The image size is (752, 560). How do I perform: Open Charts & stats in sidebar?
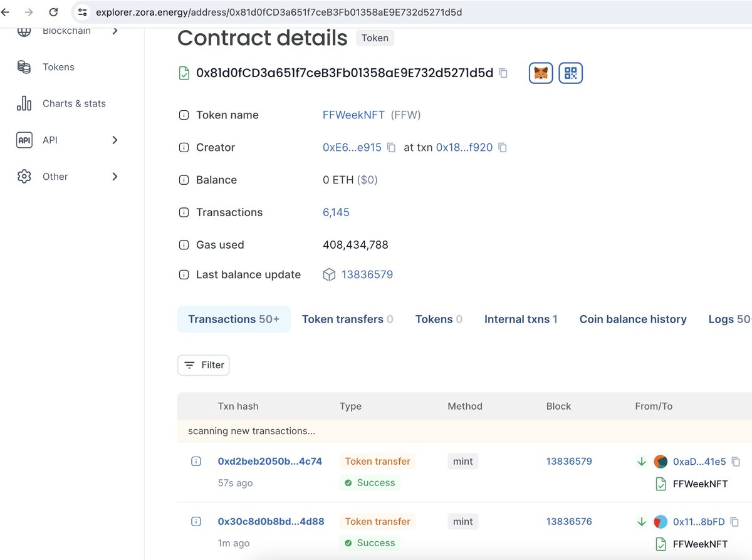click(74, 103)
